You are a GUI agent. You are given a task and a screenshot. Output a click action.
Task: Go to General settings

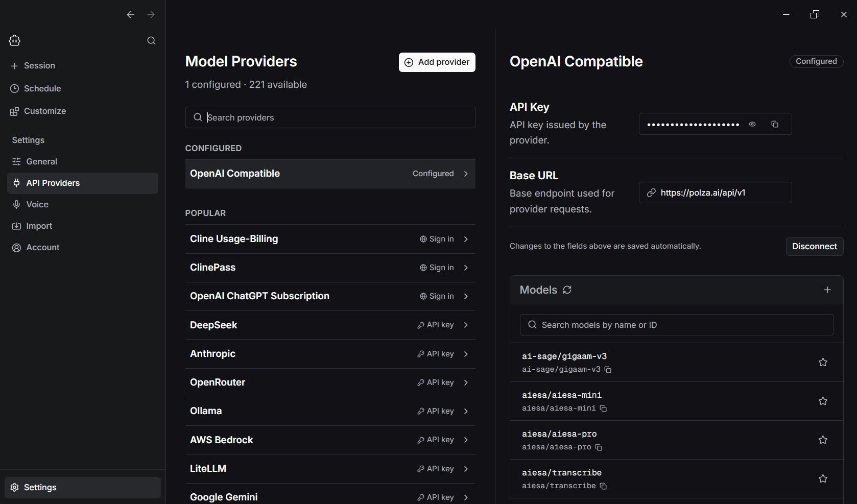pos(83,161)
